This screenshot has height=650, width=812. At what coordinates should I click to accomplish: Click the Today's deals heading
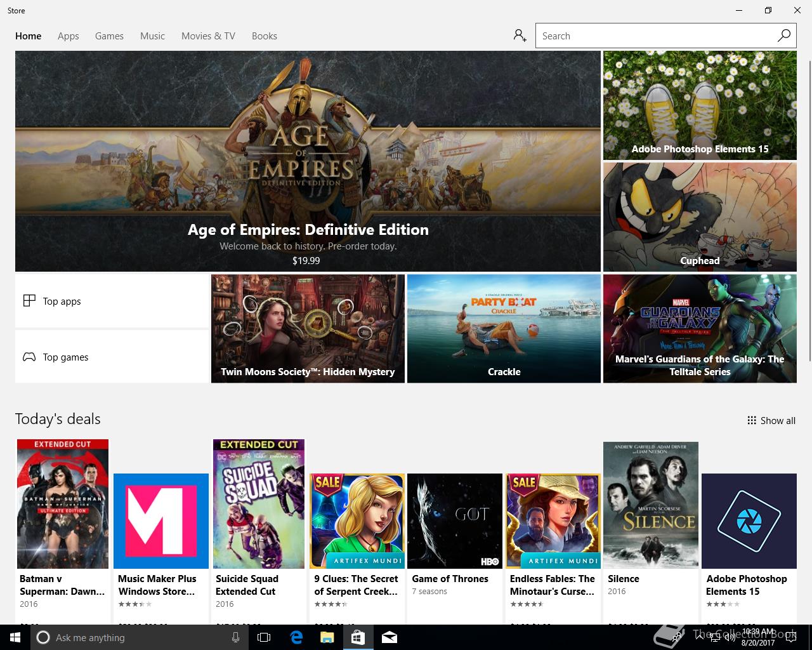58,419
